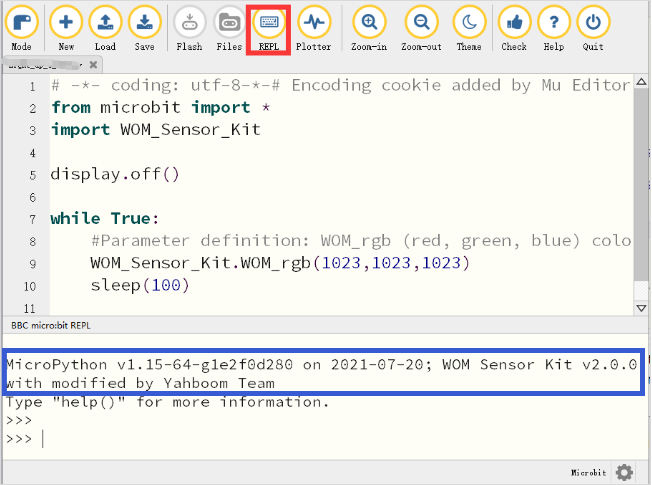Click the 'sleep(100)' line
Screen dimensions: 652x485
140,285
